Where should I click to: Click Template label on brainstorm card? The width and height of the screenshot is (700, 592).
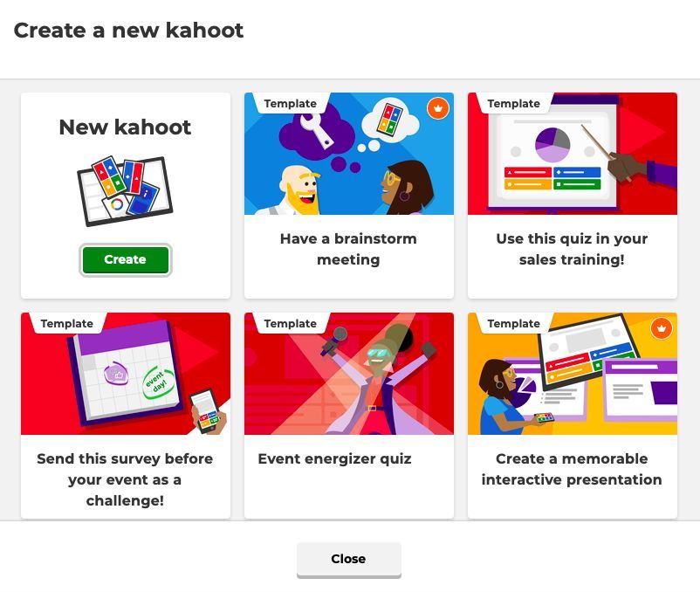tap(290, 104)
